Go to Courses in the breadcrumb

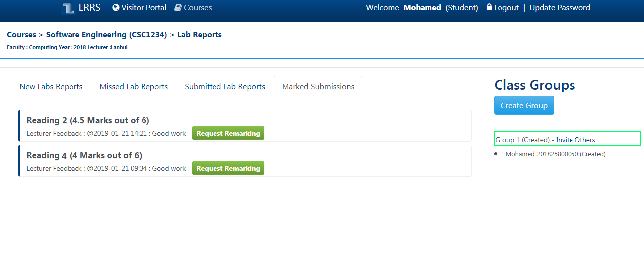tap(21, 35)
